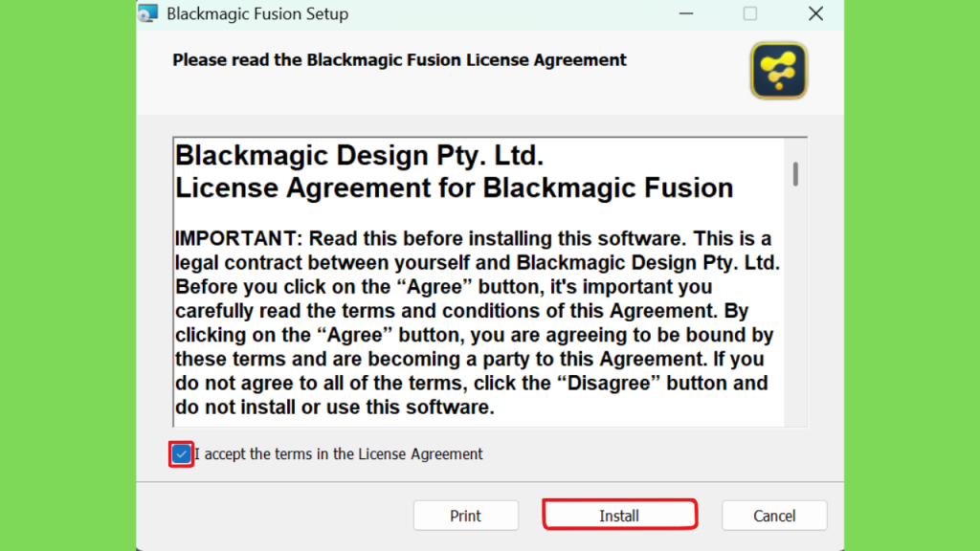The image size is (980, 551).
Task: Click the Install button
Action: [x=619, y=515]
